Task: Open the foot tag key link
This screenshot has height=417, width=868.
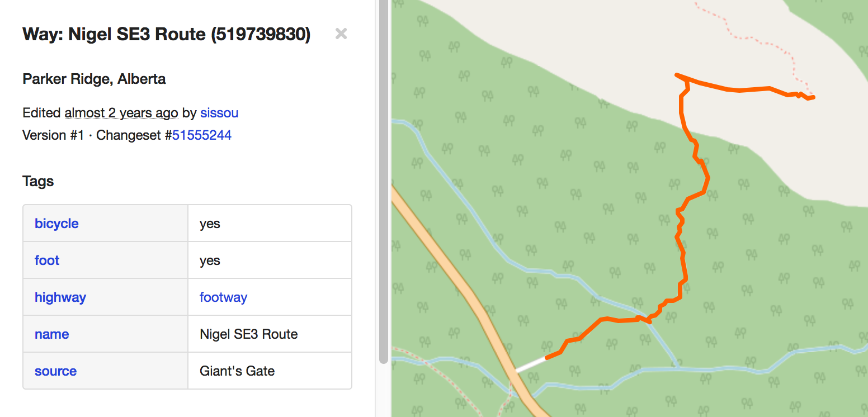Action: (x=46, y=260)
